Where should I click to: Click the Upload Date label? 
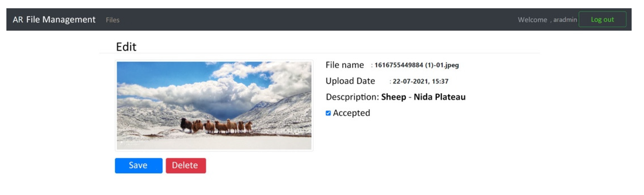350,81
